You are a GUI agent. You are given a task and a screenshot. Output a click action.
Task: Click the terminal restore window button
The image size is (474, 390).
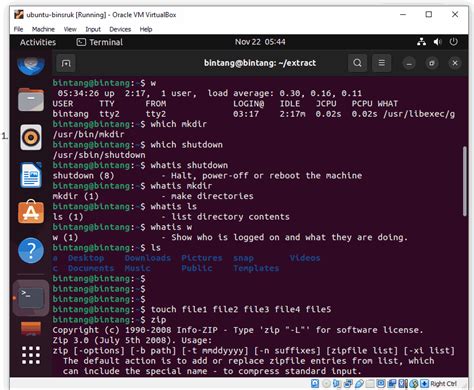[432, 63]
